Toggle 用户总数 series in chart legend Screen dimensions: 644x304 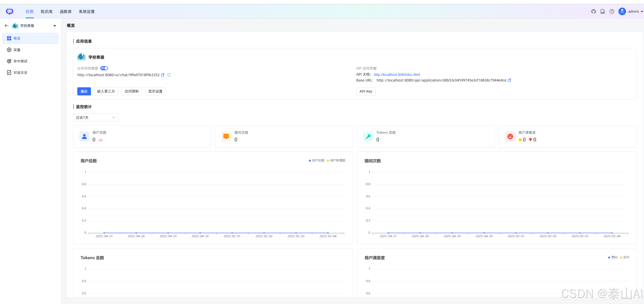click(317, 160)
